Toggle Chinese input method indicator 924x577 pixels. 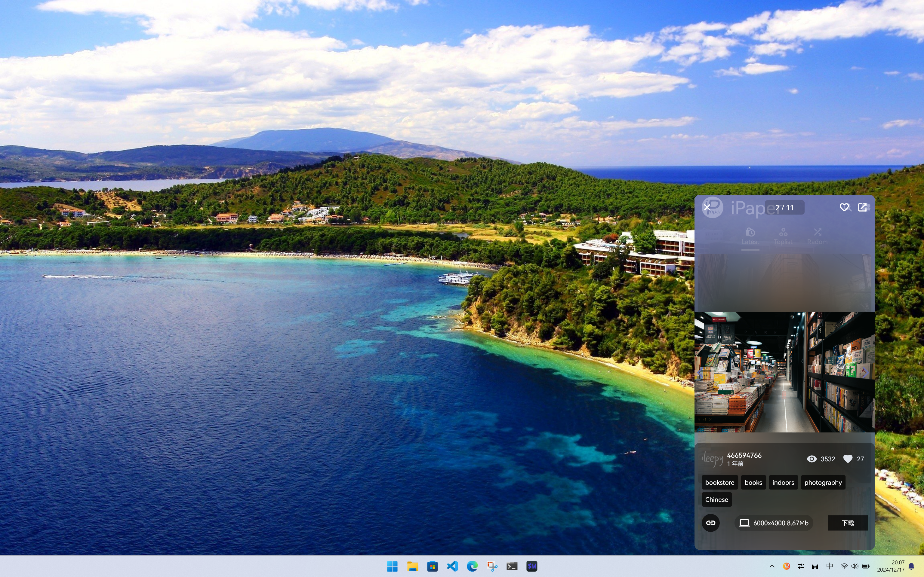click(x=829, y=566)
